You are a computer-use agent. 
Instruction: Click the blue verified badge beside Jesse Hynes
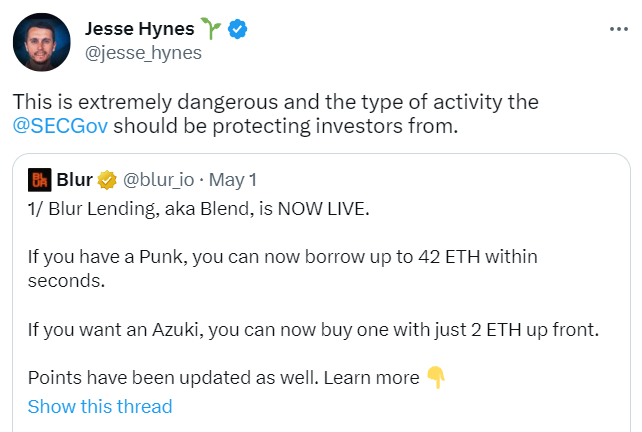238,29
